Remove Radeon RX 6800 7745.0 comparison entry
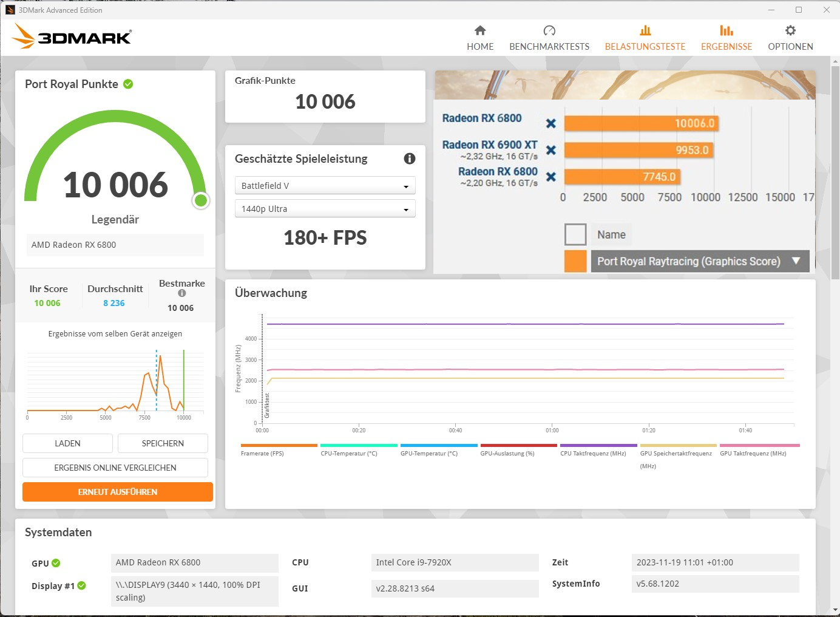This screenshot has width=840, height=617. click(551, 177)
